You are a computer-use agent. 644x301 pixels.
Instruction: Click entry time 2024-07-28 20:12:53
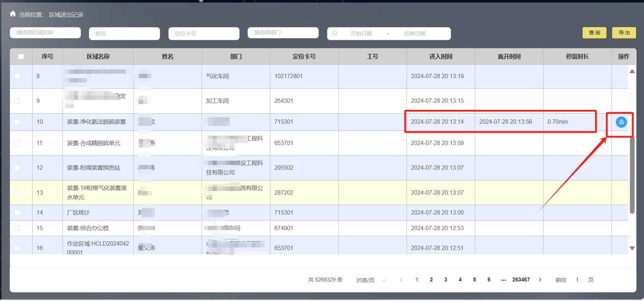[437, 228]
